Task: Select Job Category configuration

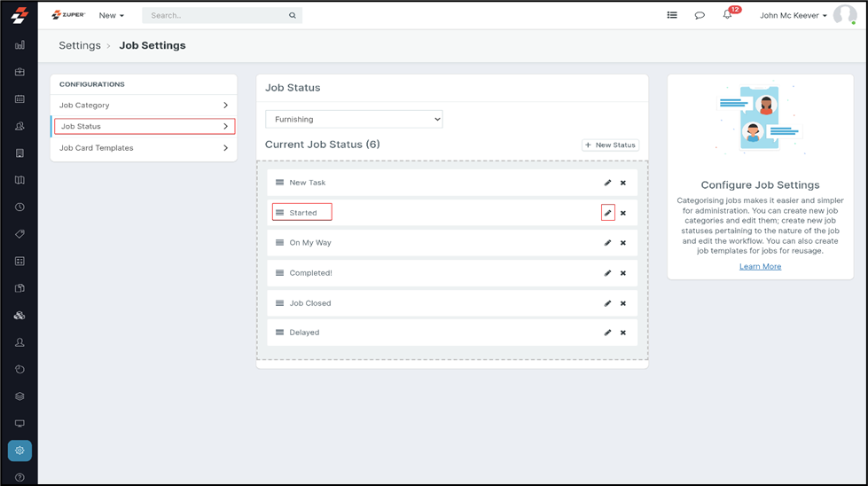Action: coord(144,106)
